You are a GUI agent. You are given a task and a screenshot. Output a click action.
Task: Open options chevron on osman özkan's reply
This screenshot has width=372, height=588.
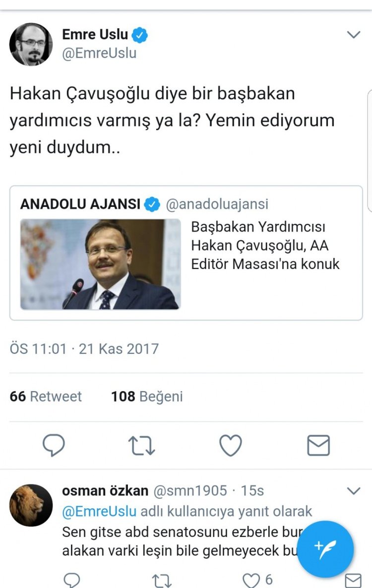[354, 491]
